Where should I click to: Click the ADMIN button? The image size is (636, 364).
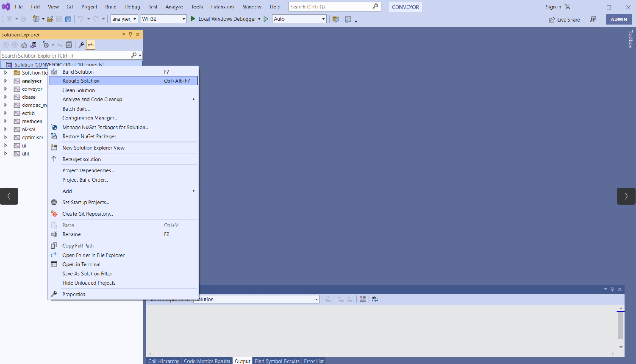(619, 19)
